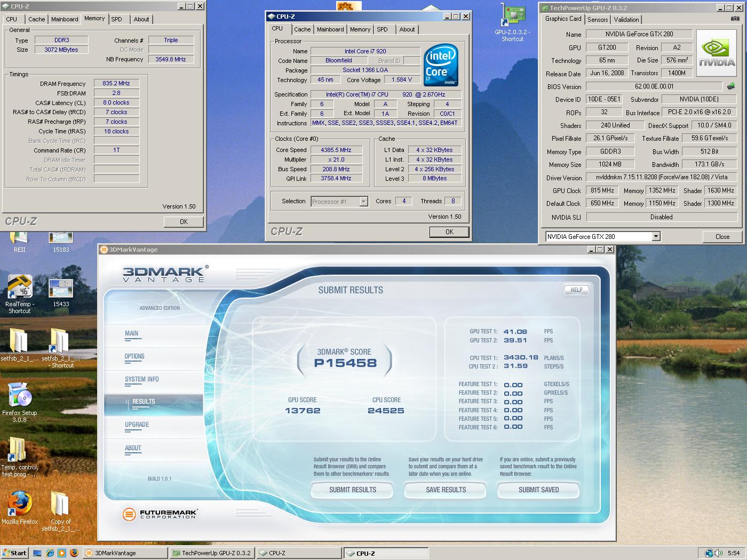Click the Futuremark Corporation logo
The image size is (747, 560).
(160, 514)
